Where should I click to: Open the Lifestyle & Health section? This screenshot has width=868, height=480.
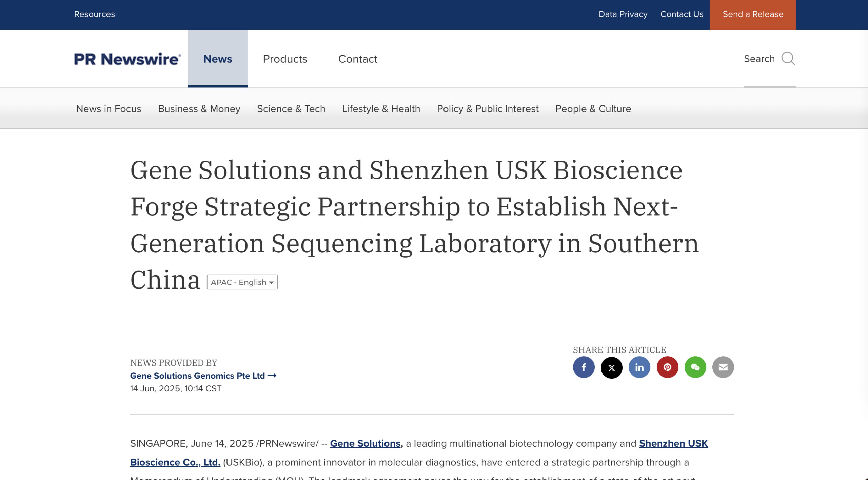(x=381, y=109)
